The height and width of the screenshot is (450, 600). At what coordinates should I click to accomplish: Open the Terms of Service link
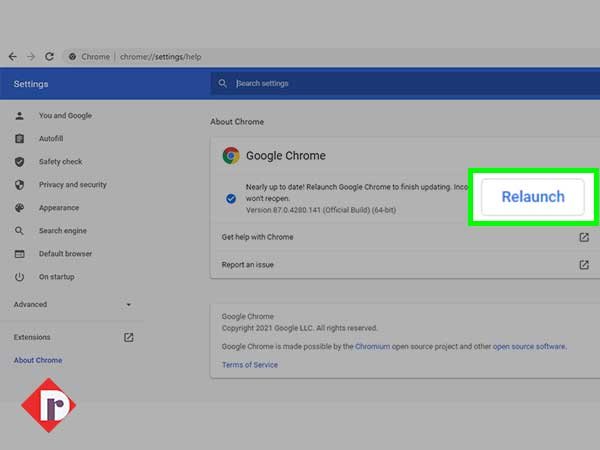click(250, 365)
